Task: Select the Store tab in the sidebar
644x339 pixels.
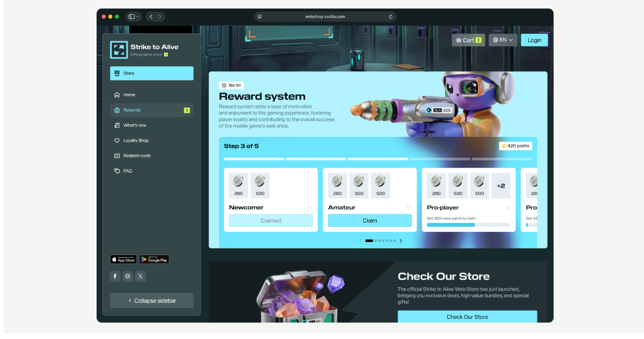Action: click(x=152, y=73)
